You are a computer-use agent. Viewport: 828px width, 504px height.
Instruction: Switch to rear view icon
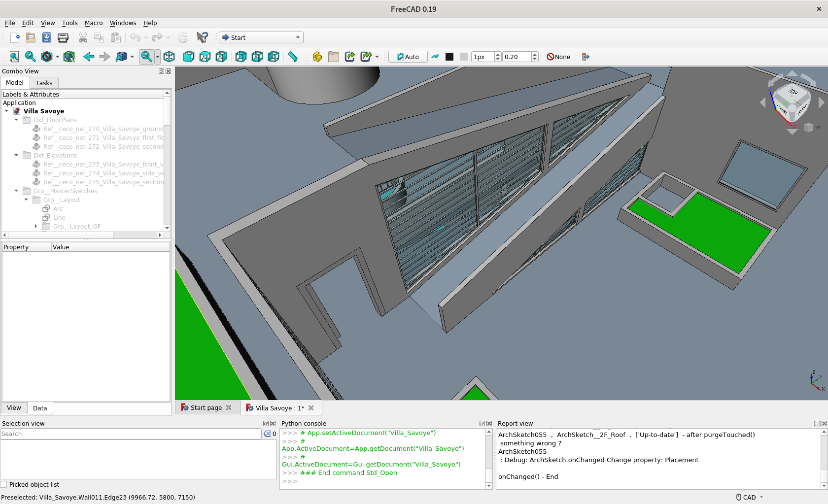click(241, 57)
